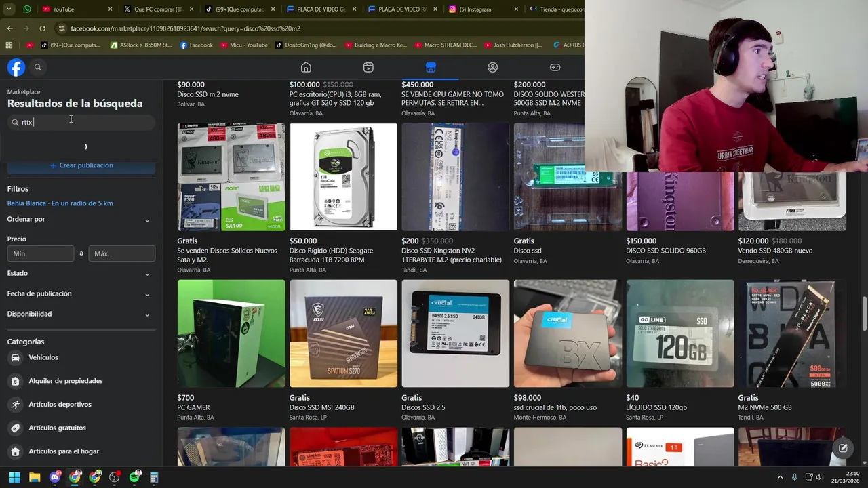Click the Artículos gratuitos category icon
Image resolution: width=868 pixels, height=488 pixels.
[16, 428]
